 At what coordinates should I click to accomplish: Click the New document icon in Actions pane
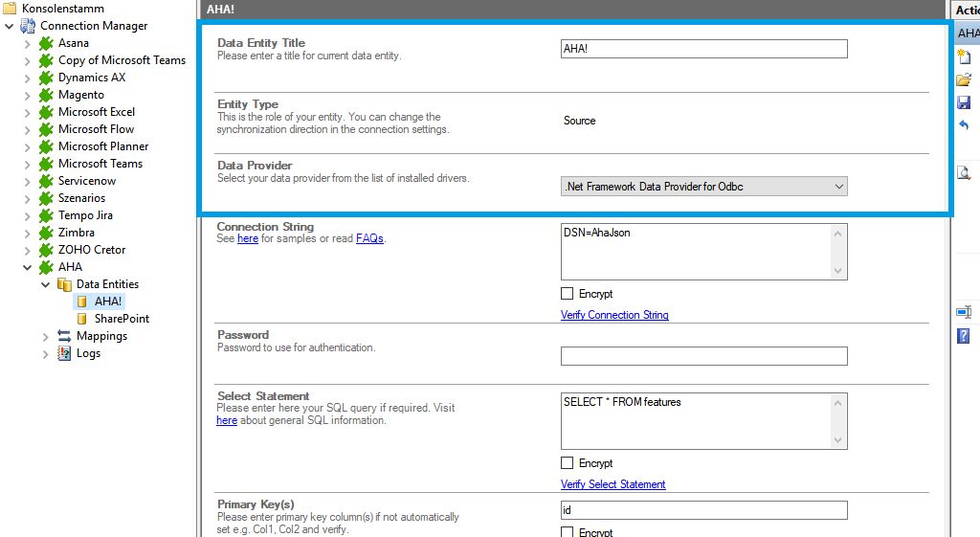coord(964,56)
